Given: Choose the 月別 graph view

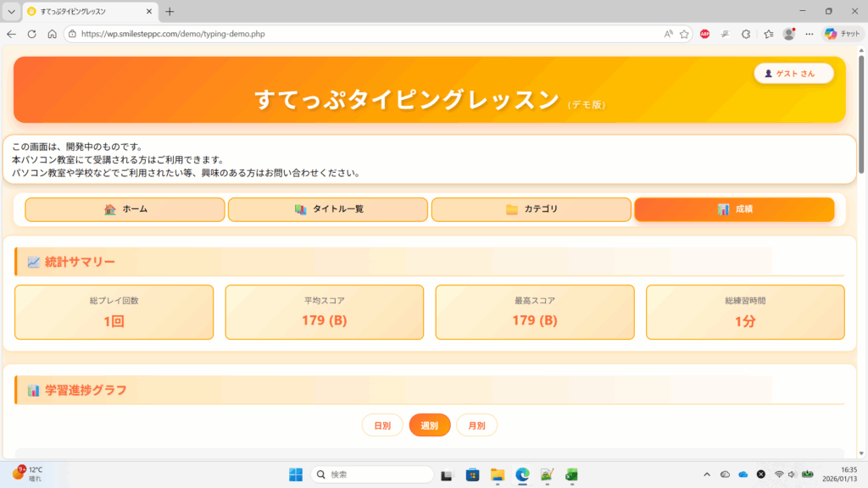Looking at the screenshot, I should (x=476, y=425).
